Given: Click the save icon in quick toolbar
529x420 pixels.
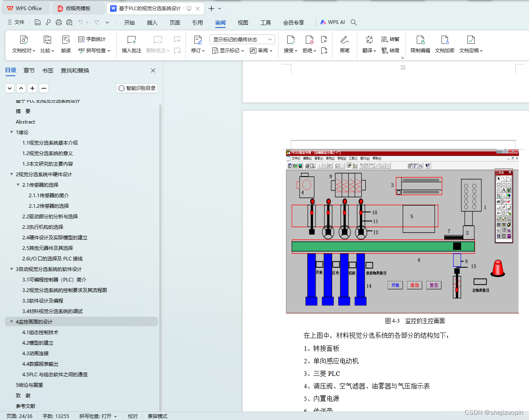Looking at the screenshot, I should pos(38,22).
